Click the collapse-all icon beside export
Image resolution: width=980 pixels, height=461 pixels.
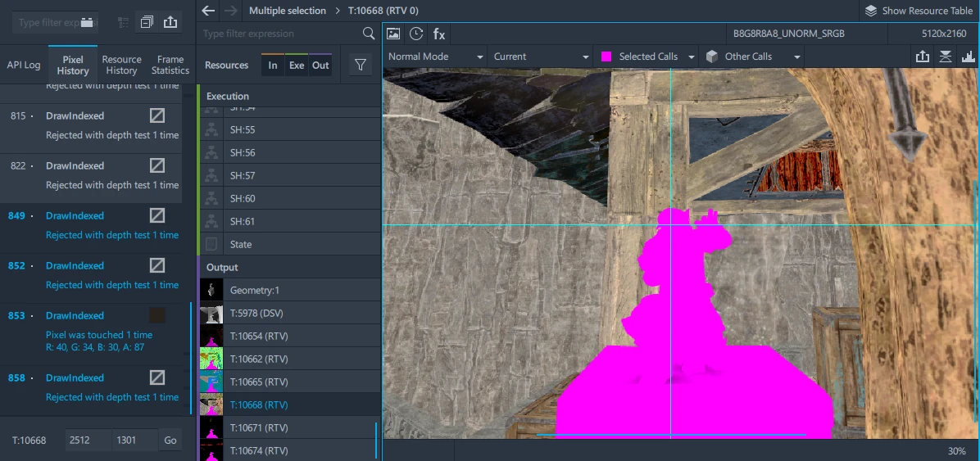[147, 22]
